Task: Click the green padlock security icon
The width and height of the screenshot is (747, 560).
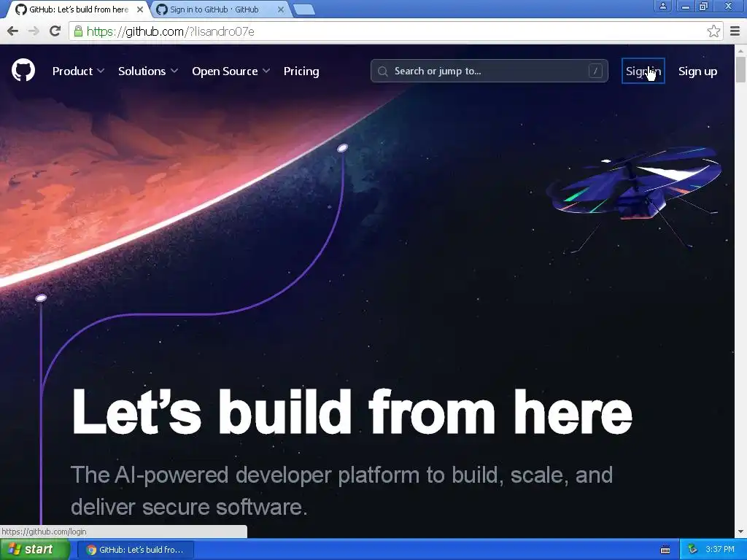Action: (78, 31)
